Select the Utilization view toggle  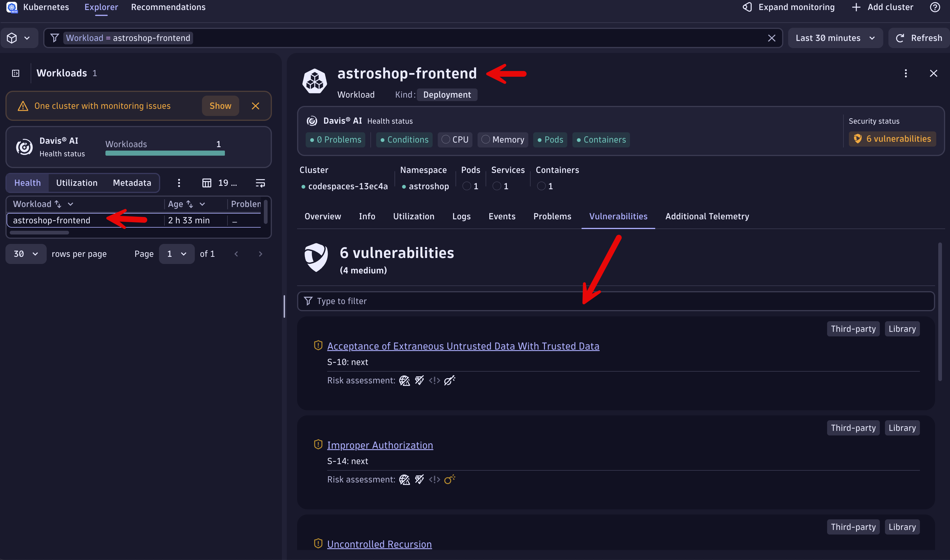pyautogui.click(x=77, y=183)
